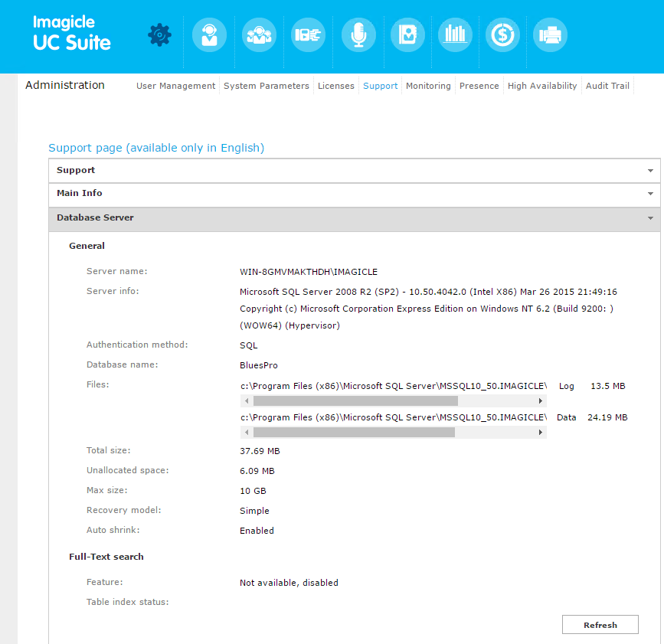Open the attendant console headset icon
Screen dimensions: 664x644
209,35
